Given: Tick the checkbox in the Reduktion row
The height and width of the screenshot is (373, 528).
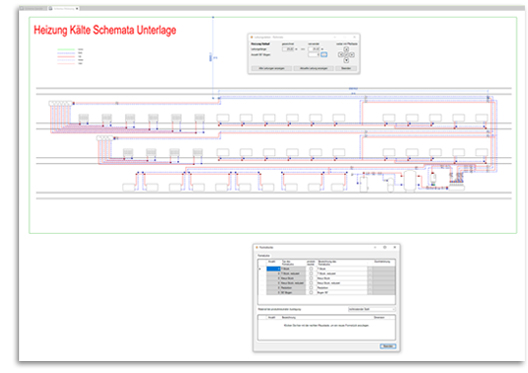Looking at the screenshot, I should tap(311, 287).
